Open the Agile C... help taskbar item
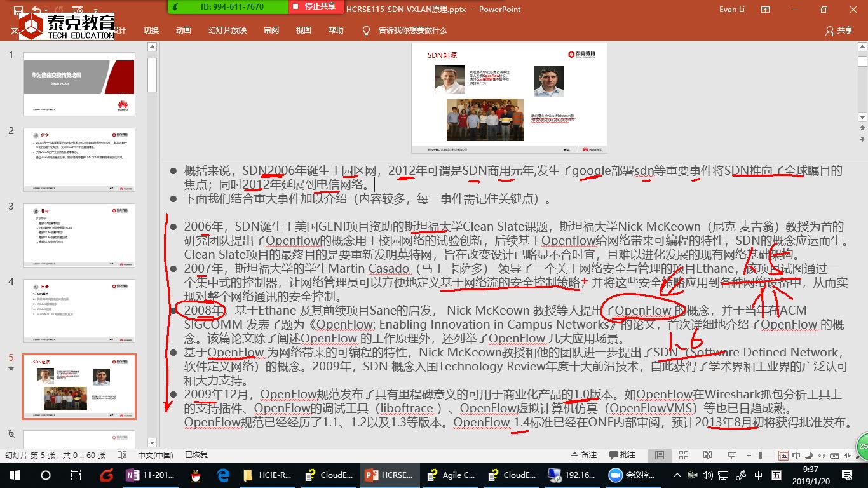Screen dimensions: 868x488 point(451,475)
